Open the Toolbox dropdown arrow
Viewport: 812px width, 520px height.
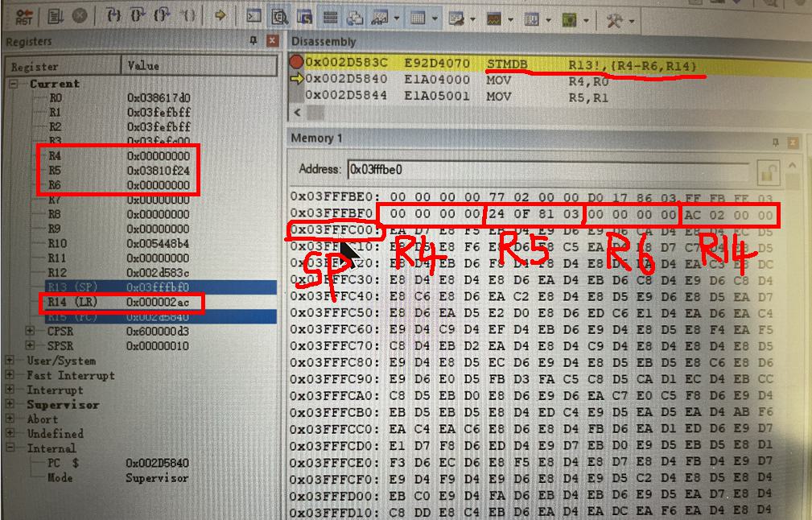pyautogui.click(x=632, y=21)
